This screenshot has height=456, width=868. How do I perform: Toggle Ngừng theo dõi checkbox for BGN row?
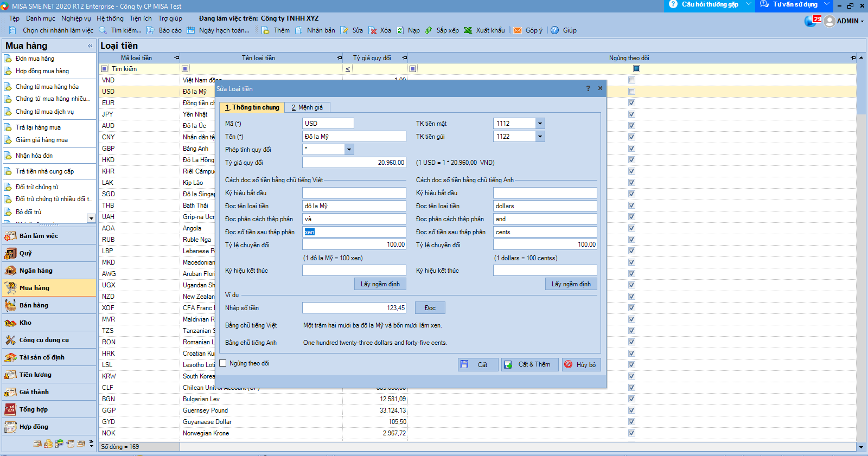coord(631,399)
